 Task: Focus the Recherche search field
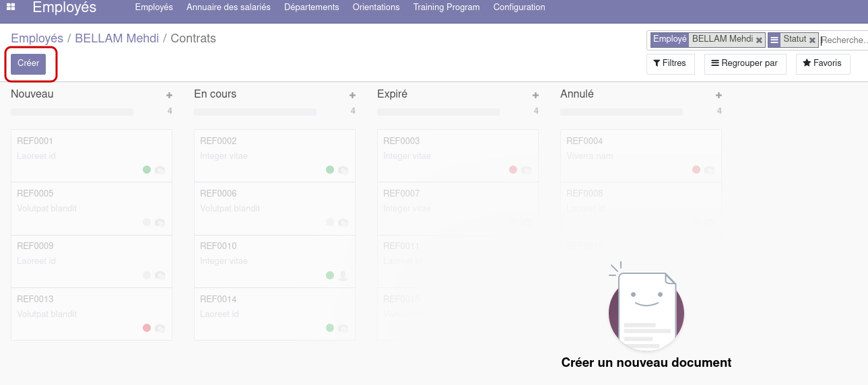click(x=844, y=40)
